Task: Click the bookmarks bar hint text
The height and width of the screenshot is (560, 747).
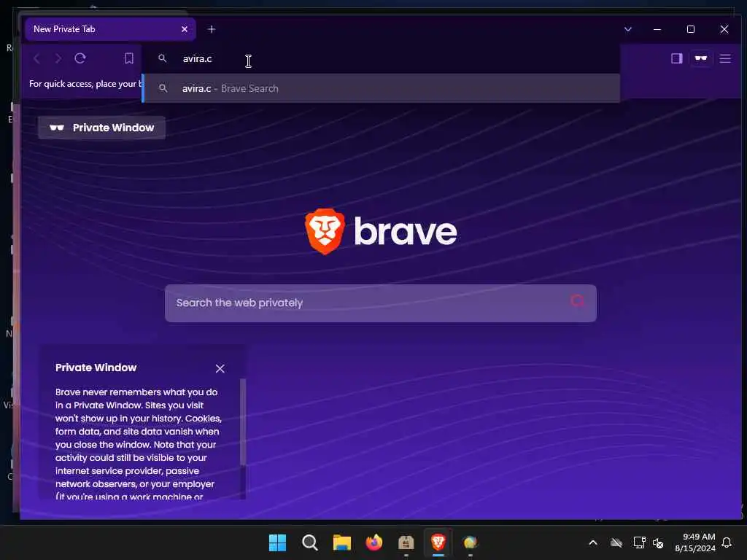Action: click(x=85, y=84)
